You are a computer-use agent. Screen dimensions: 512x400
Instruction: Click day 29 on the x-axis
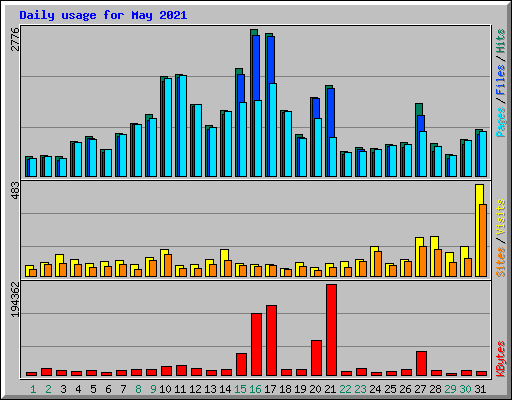point(450,389)
